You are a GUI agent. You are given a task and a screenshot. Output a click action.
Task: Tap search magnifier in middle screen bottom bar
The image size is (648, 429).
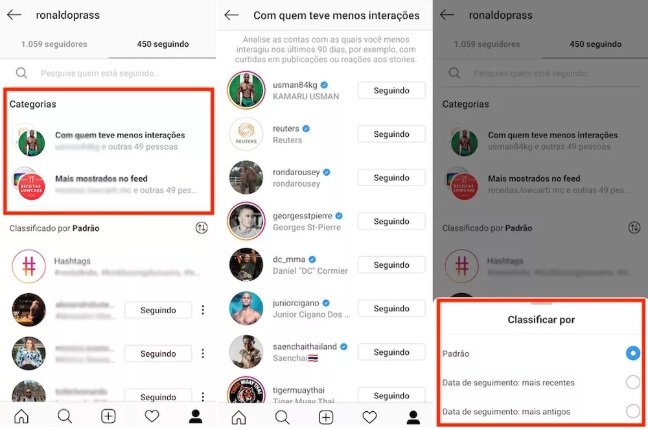coord(282,417)
